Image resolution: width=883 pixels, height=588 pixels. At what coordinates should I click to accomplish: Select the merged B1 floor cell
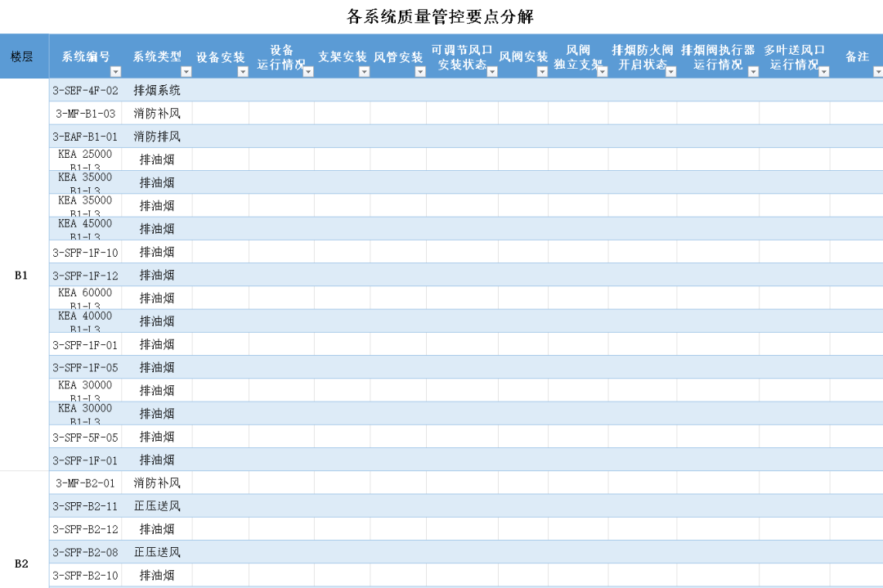pyautogui.click(x=23, y=275)
